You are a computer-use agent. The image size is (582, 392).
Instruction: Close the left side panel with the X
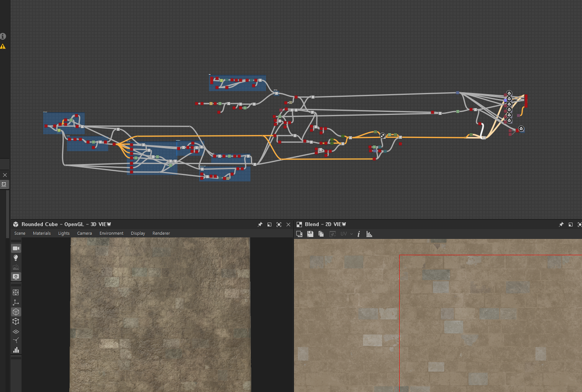[5, 175]
